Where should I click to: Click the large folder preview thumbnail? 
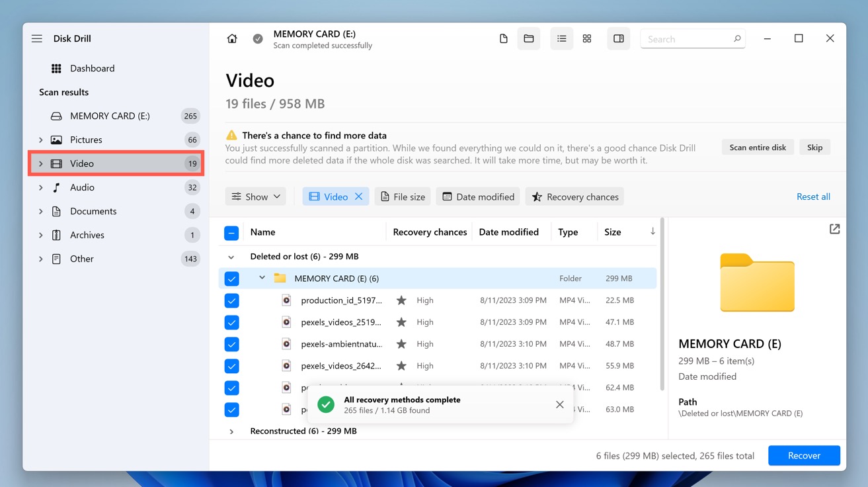(x=758, y=283)
